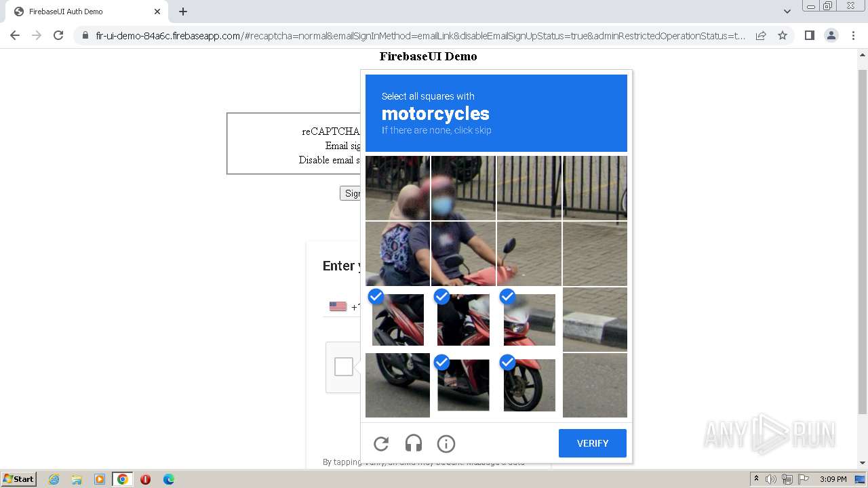
Task: Deselect bottom-row red front wheel tile
Action: [x=529, y=385]
